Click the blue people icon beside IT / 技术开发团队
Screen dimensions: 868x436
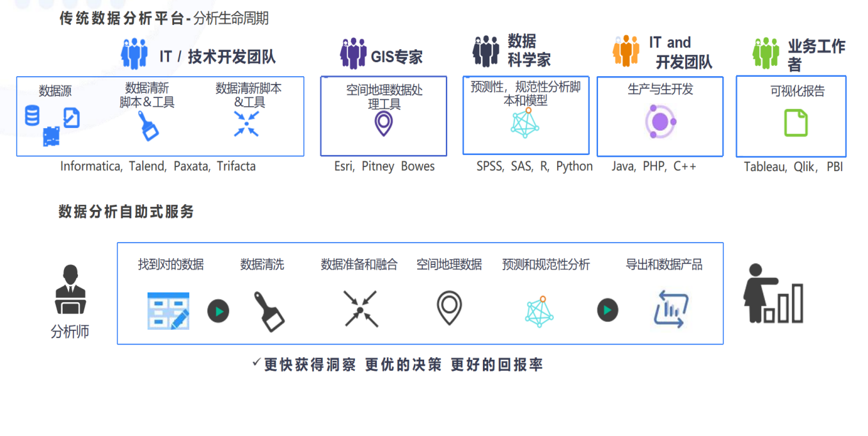pos(134,54)
